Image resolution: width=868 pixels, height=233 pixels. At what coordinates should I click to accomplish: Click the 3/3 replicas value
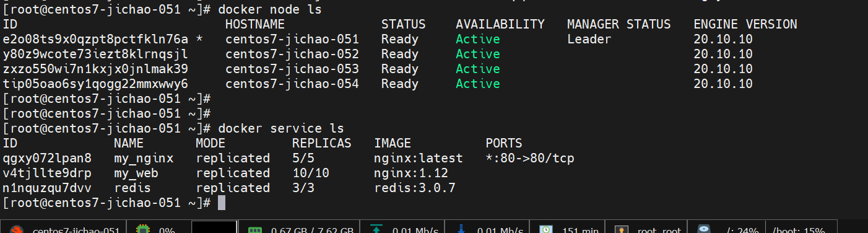point(303,188)
